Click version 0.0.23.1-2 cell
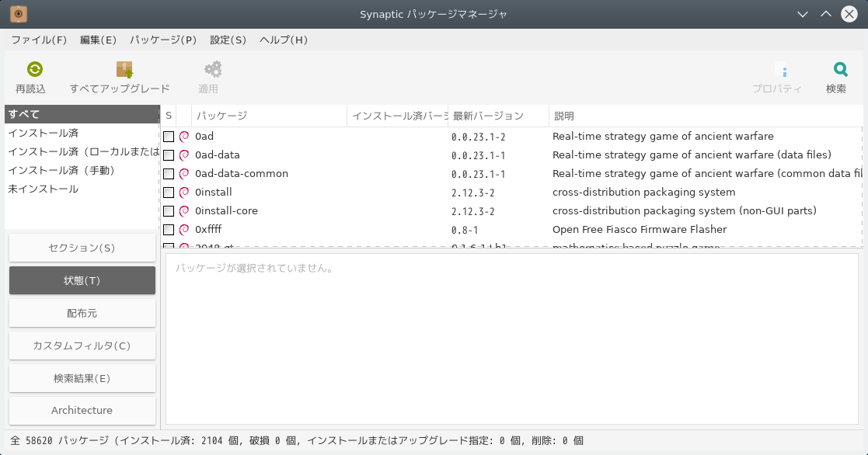Viewport: 868px width, 455px height. click(x=478, y=137)
